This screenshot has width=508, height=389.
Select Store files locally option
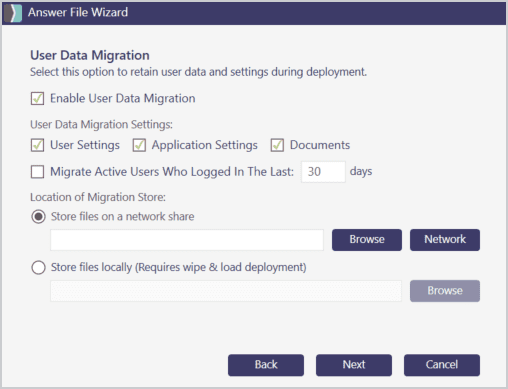38,267
